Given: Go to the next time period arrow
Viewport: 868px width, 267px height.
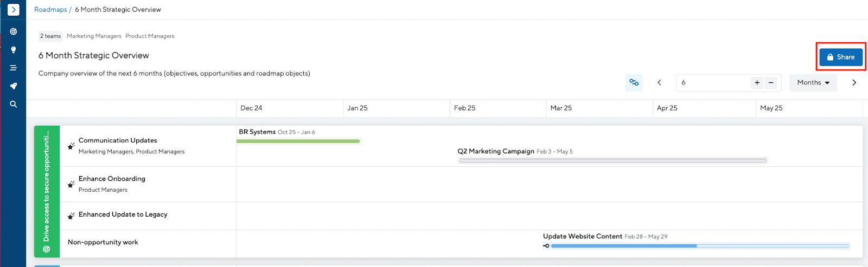Looking at the screenshot, I should pyautogui.click(x=854, y=82).
